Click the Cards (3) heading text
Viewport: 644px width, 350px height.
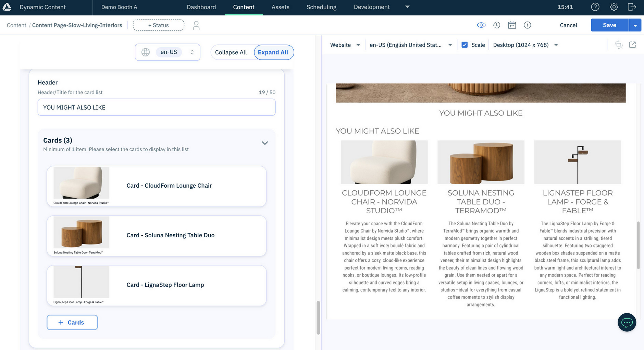tap(58, 140)
